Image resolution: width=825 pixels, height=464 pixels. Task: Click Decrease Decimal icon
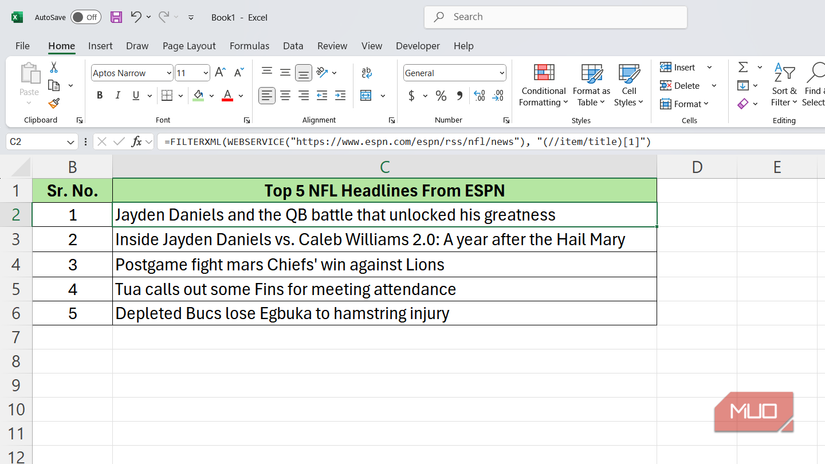[498, 96]
